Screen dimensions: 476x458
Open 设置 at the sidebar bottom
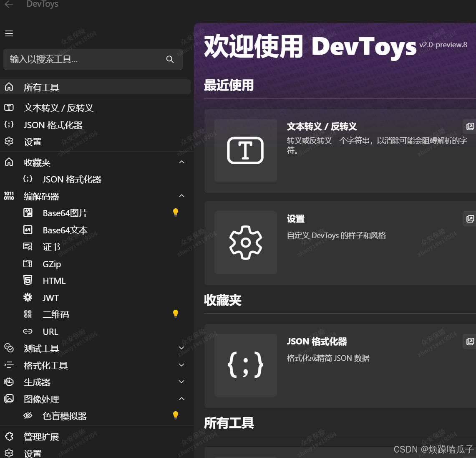pos(95,453)
